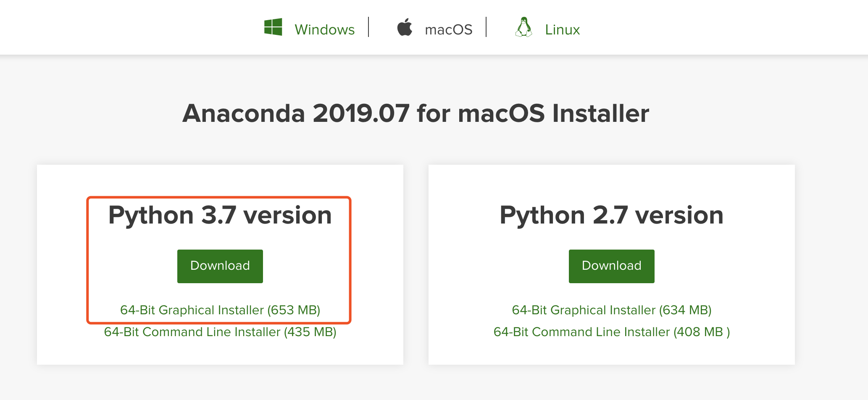Click the separator between Windows and macOS
The height and width of the screenshot is (400, 868).
(368, 27)
